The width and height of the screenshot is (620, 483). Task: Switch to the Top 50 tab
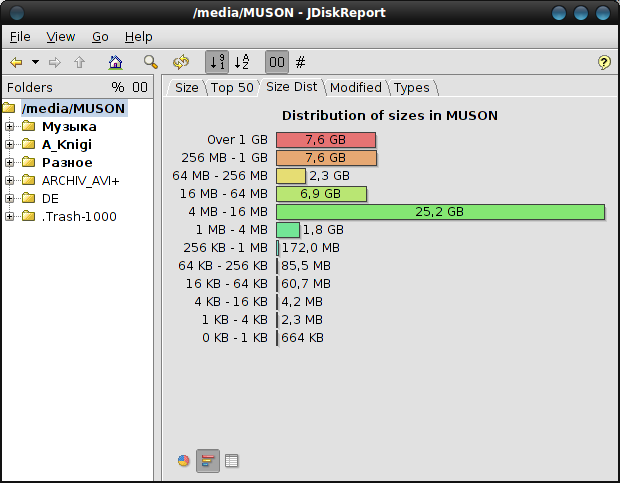point(232,87)
